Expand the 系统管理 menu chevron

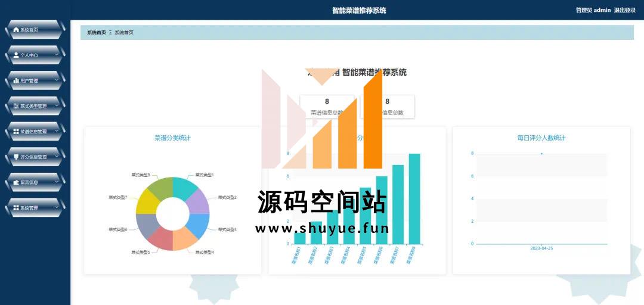(57, 208)
